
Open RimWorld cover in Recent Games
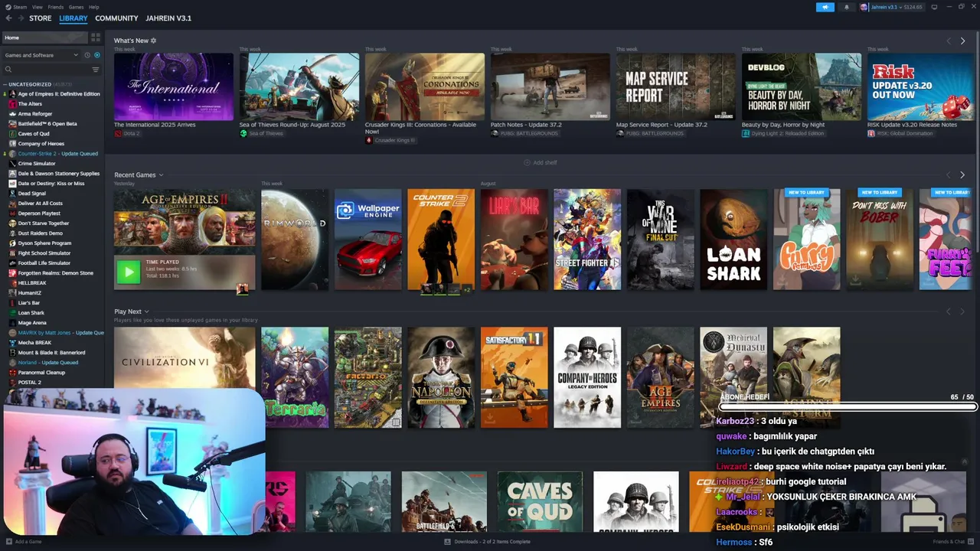coord(295,240)
